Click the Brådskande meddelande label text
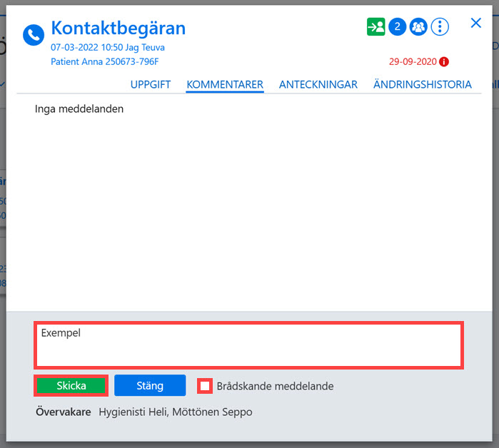Viewport: 499px width, 448px height. click(276, 386)
